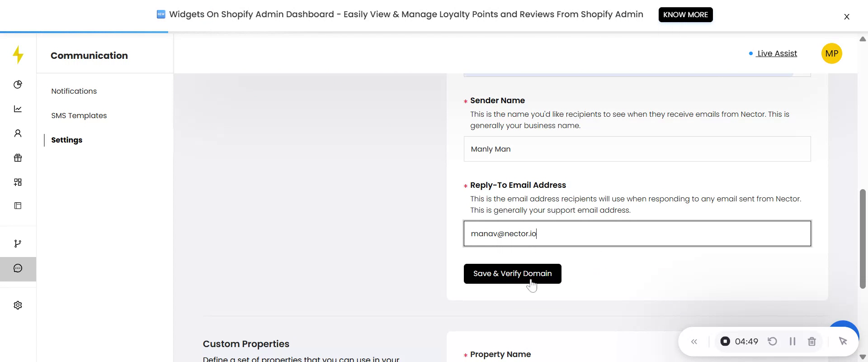Click the Sender Name input field
This screenshot has height=362, width=868.
click(x=637, y=149)
